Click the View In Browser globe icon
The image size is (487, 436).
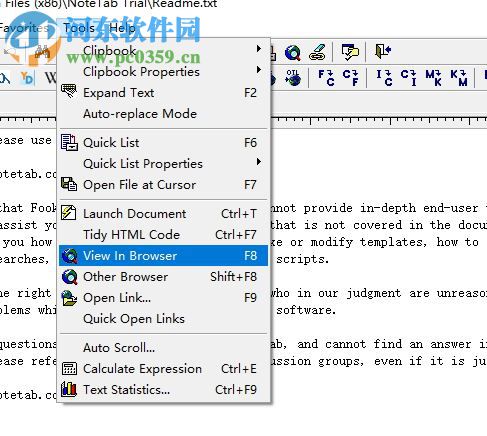(x=70, y=256)
